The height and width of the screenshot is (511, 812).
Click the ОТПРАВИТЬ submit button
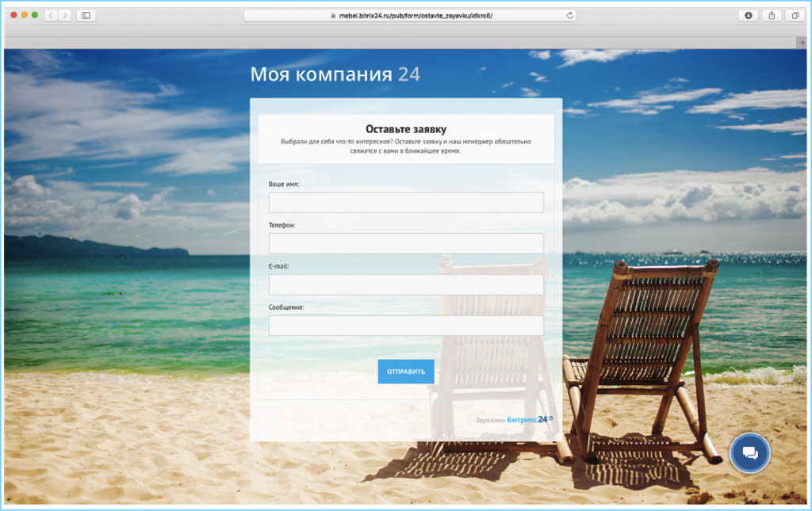click(x=406, y=372)
